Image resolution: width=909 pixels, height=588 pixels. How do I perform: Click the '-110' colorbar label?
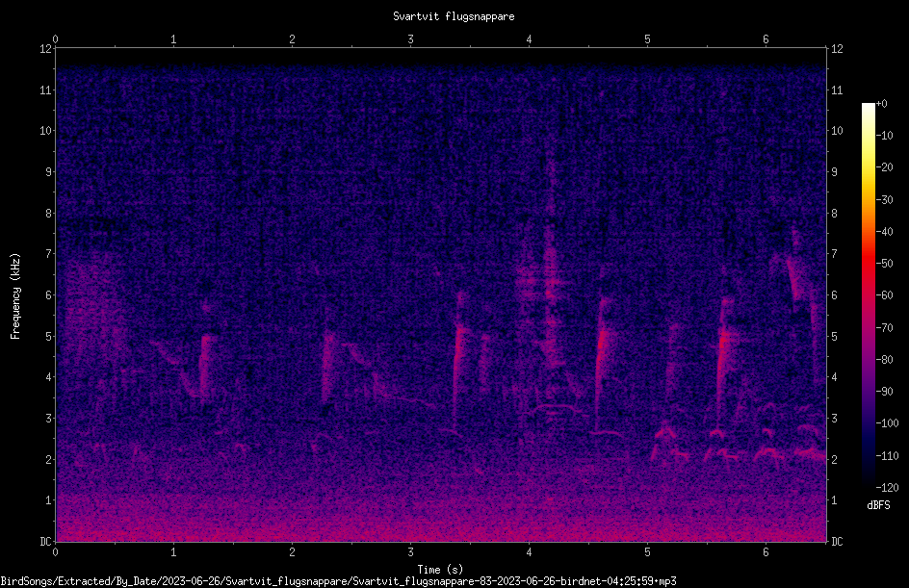(x=887, y=456)
